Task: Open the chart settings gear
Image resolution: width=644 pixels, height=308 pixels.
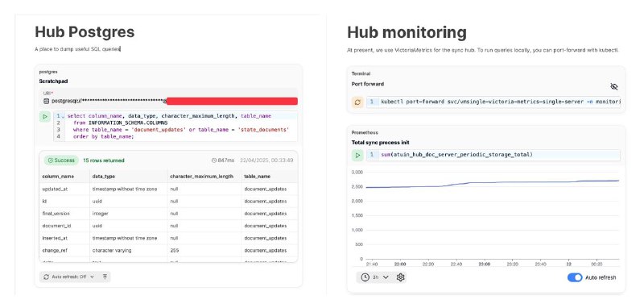Action: [400, 277]
